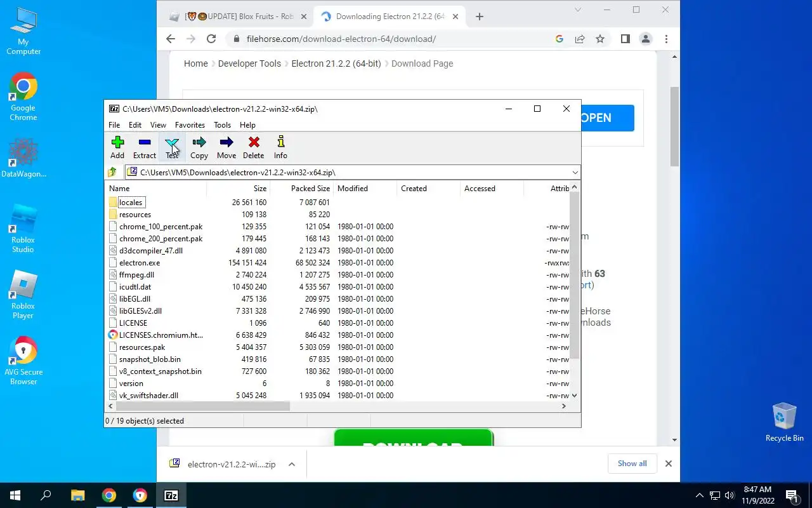
Task: Click the Developer Tools breadcrumb link
Action: point(249,63)
